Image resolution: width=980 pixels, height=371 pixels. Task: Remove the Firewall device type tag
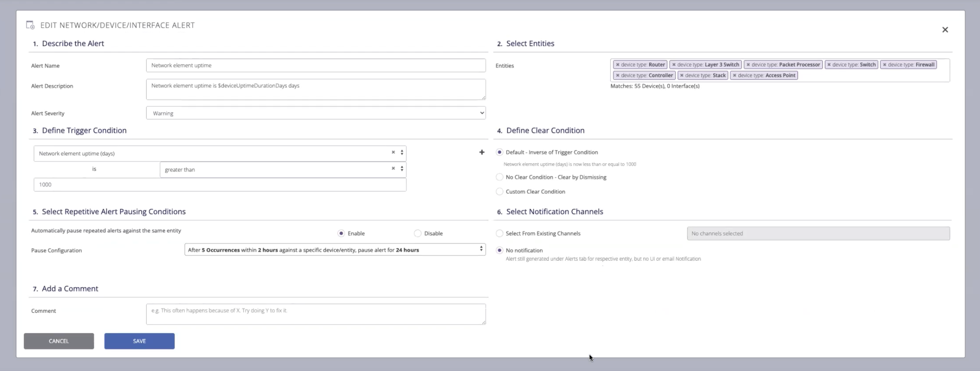(x=884, y=65)
